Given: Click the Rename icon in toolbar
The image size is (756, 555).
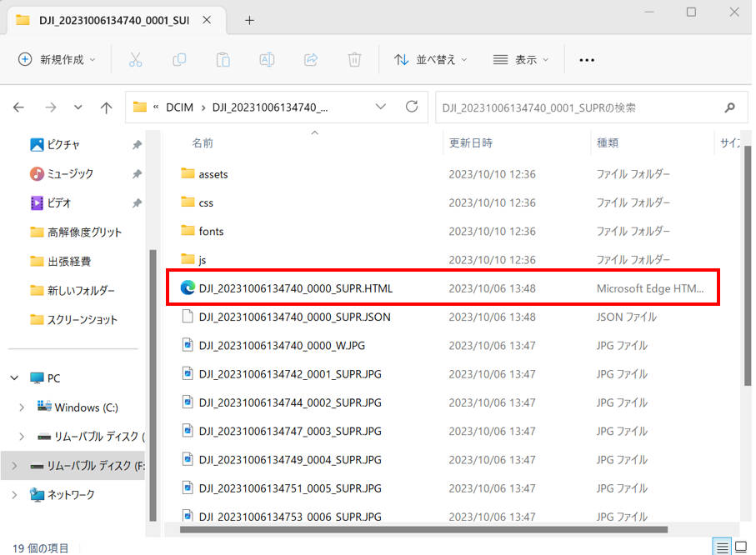Looking at the screenshot, I should coord(267,59).
